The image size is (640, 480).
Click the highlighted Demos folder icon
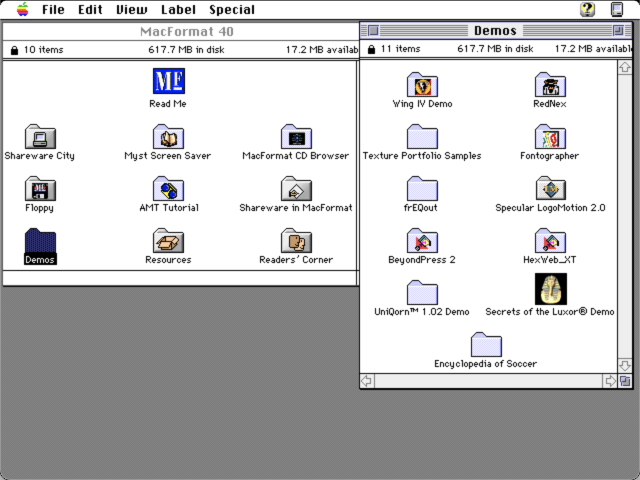pos(40,241)
